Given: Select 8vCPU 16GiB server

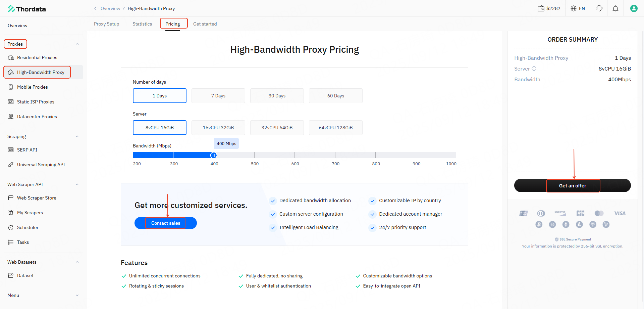Looking at the screenshot, I should tap(160, 128).
